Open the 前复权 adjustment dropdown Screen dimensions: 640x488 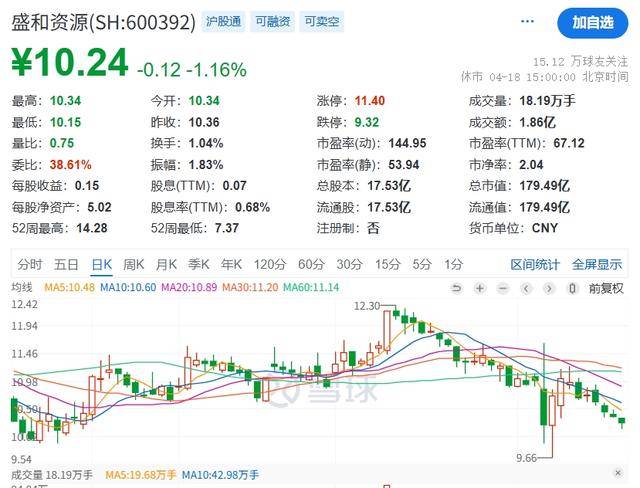(x=606, y=288)
